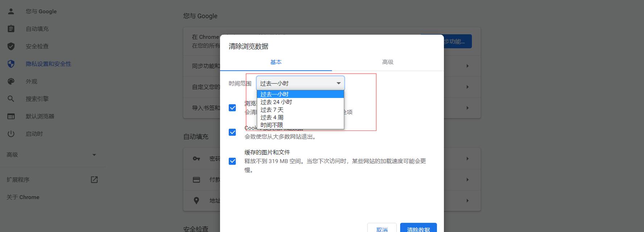Choose 过去 4 周 from the time range list
Image resolution: width=644 pixels, height=232 pixels.
pos(300,117)
